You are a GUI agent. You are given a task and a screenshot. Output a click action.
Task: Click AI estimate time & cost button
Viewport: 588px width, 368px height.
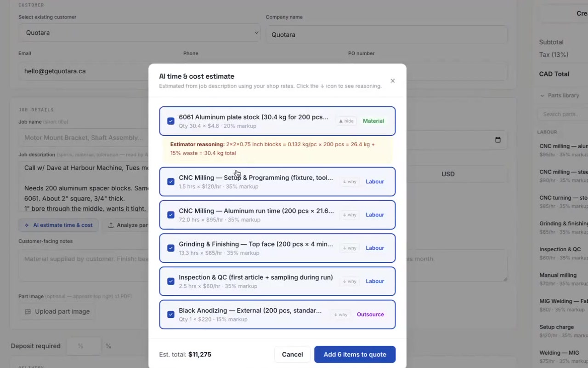click(59, 225)
